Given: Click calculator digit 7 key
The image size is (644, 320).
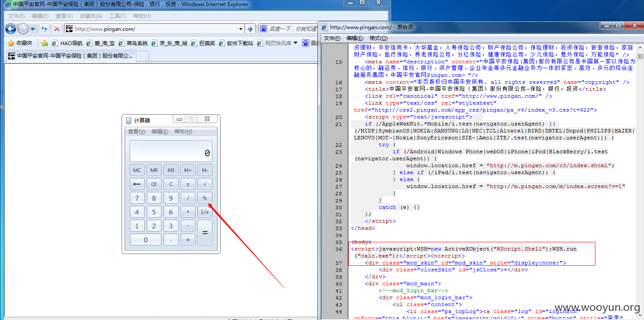Looking at the screenshot, I should pos(137,198).
